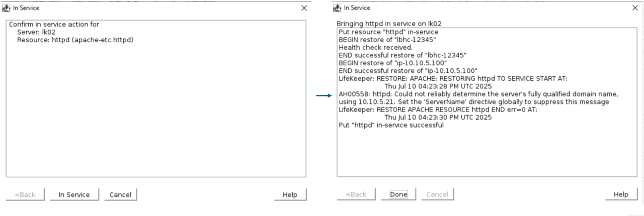Open Help next to the output log
This screenshot has width=644, height=216.
point(621,194)
